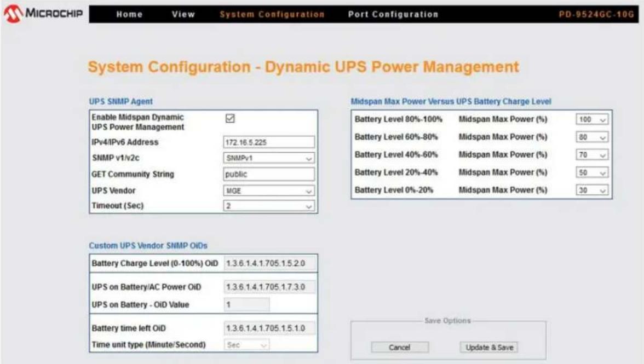Open the UPS Vendor dropdown

(269, 191)
